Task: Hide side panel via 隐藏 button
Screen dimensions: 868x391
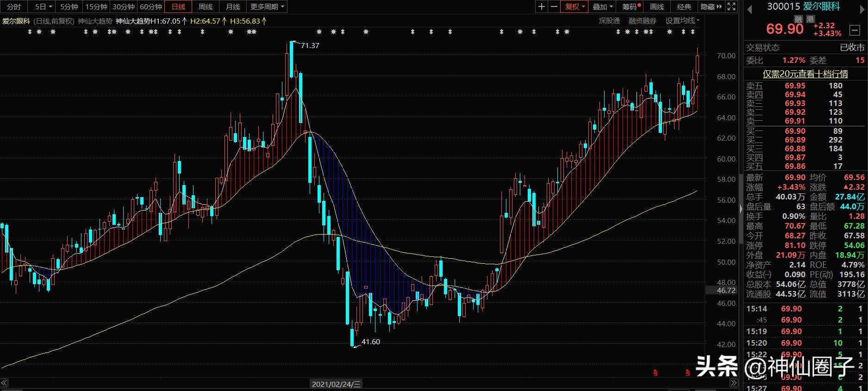Action: 711,6
